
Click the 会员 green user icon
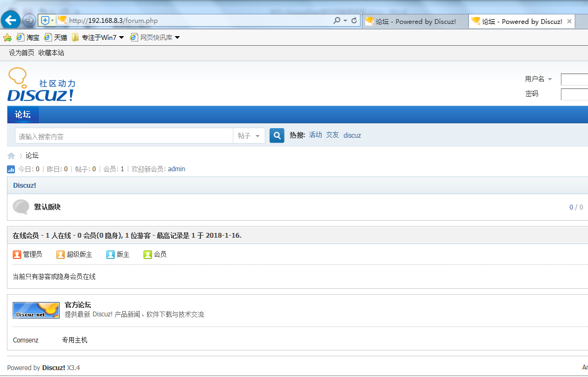coord(148,255)
